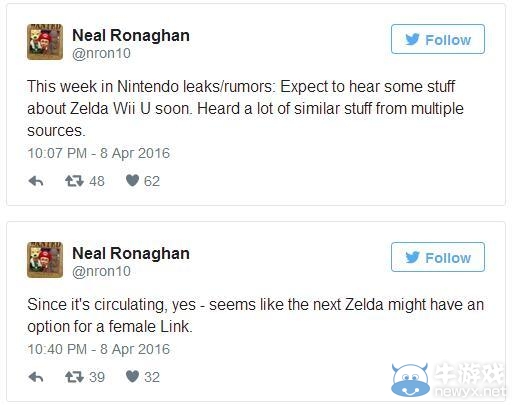Viewport: 515px width, 405px height.
Task: Open Neal Ronaghan's name in first tweet
Action: 131,35
